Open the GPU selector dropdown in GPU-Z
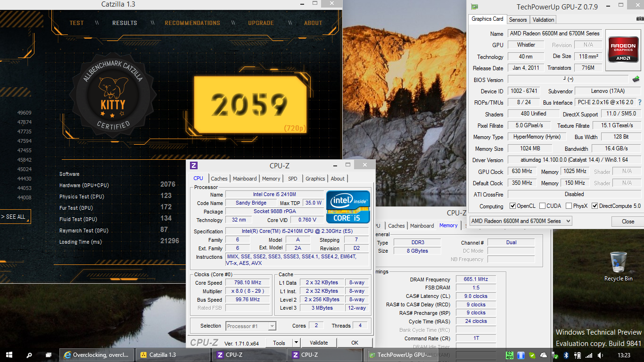 [520, 221]
